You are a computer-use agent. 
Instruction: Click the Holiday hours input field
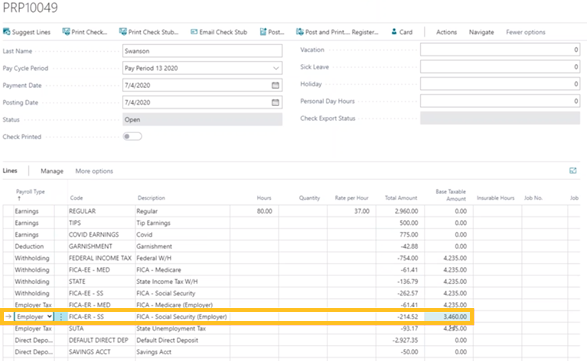pos(500,84)
